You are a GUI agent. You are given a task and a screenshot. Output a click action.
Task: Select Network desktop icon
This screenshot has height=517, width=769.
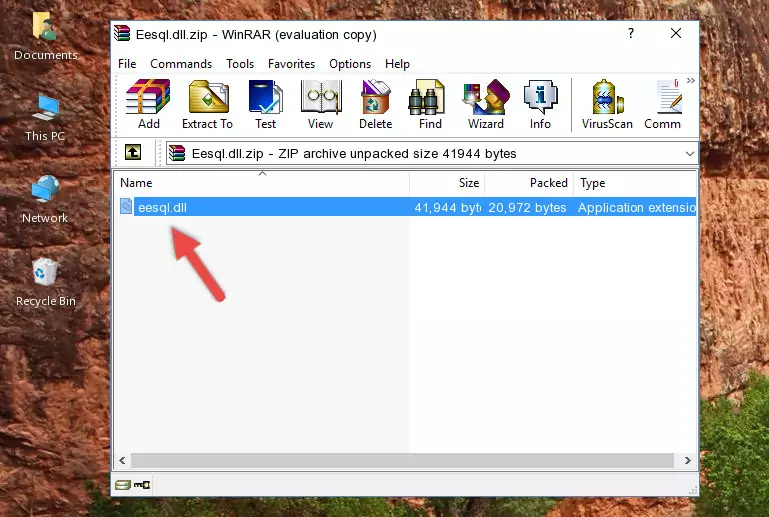coord(45,199)
